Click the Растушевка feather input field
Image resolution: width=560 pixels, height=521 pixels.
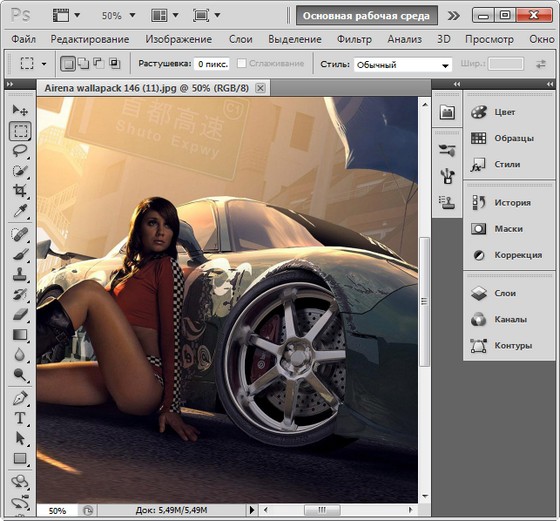212,64
